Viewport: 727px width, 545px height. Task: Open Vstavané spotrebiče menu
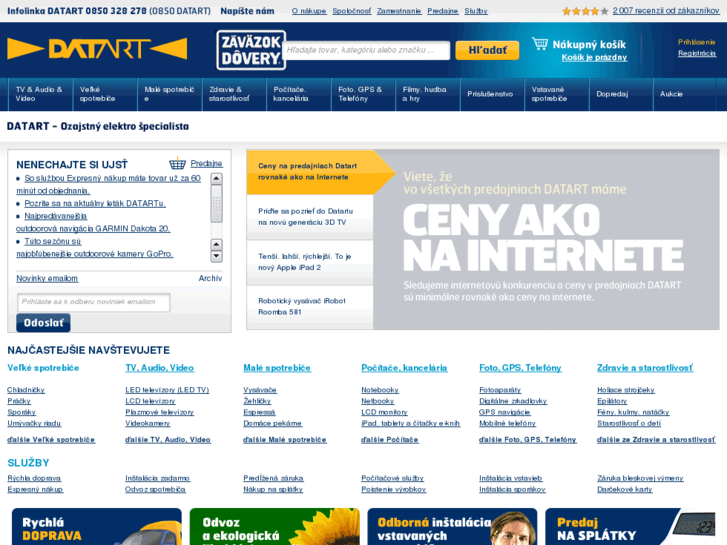click(556, 94)
